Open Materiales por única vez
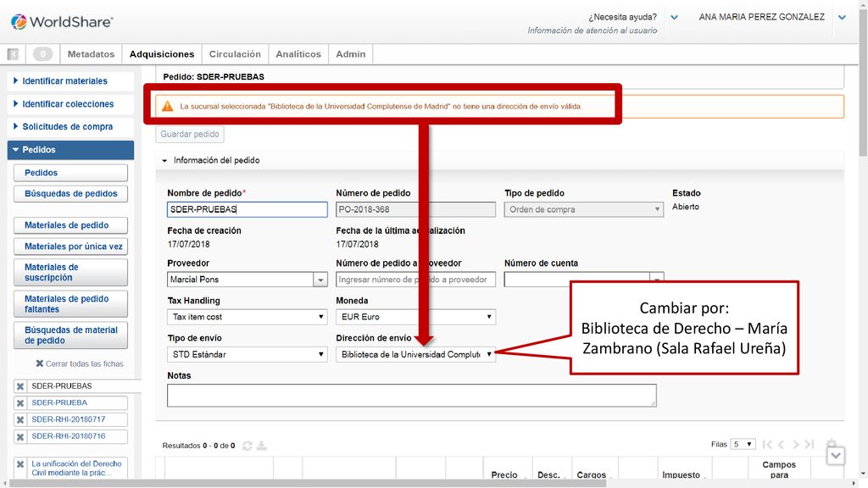This screenshot has width=868, height=488. pyautogui.click(x=70, y=247)
